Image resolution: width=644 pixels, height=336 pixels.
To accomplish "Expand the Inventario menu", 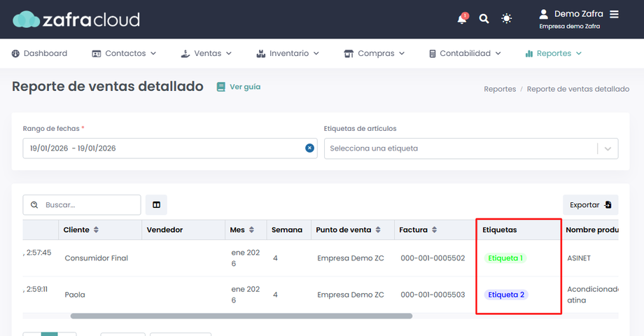I will click(x=288, y=53).
